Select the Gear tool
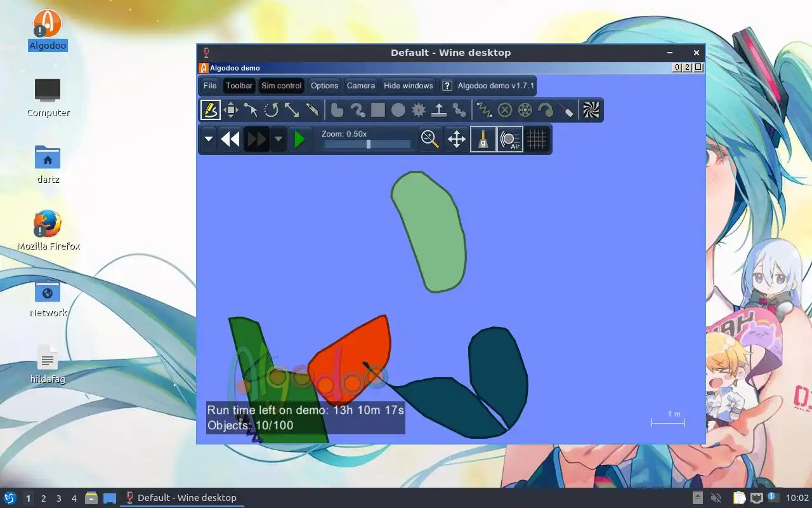 click(x=419, y=110)
